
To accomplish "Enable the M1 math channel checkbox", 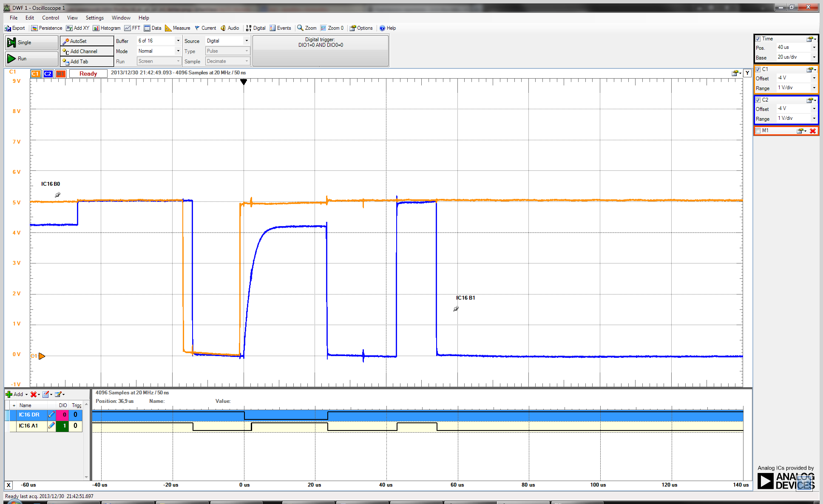I will click(758, 130).
